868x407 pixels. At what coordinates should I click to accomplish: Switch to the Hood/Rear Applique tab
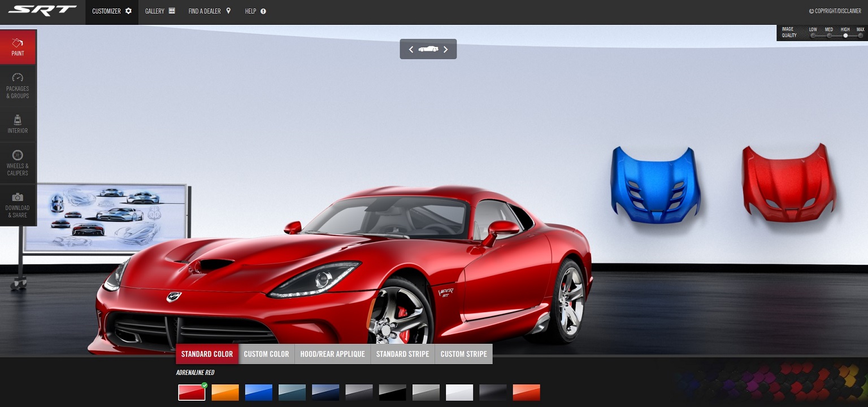(332, 354)
